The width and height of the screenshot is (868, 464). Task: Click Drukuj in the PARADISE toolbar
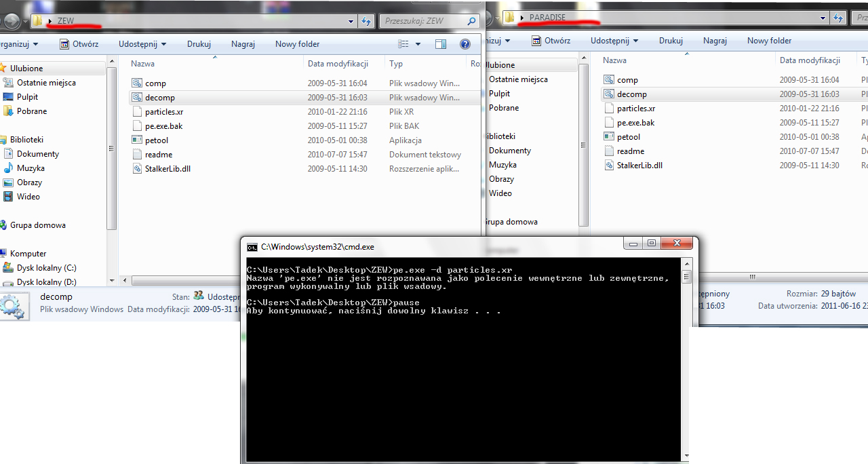(671, 41)
